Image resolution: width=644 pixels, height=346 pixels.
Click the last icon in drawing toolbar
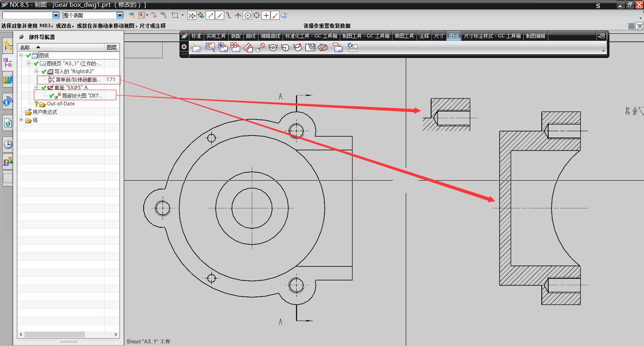click(353, 47)
